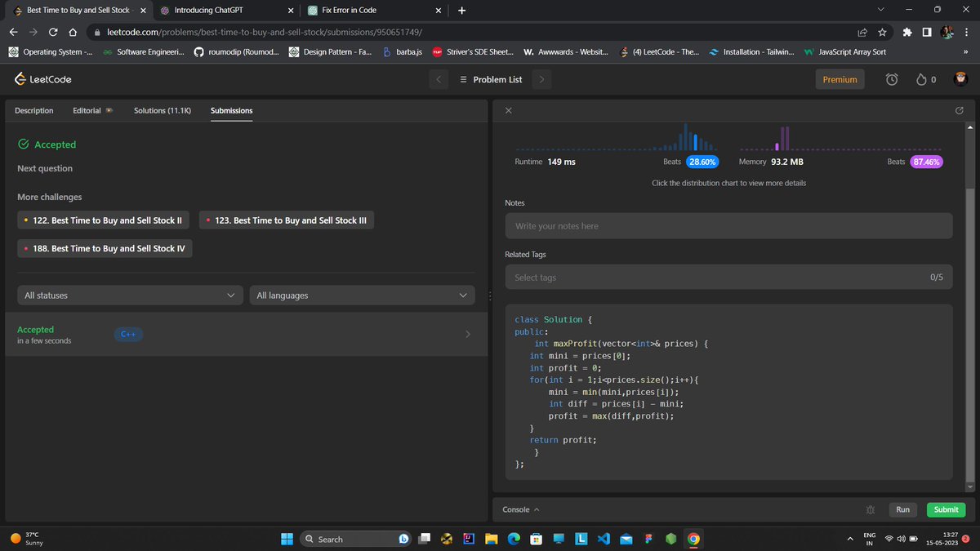View the streak flame counter
Image resolution: width=980 pixels, height=551 pixels.
pyautogui.click(x=925, y=79)
